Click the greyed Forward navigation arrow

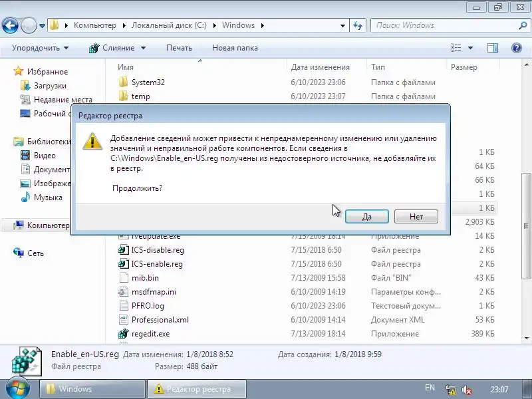(29, 25)
